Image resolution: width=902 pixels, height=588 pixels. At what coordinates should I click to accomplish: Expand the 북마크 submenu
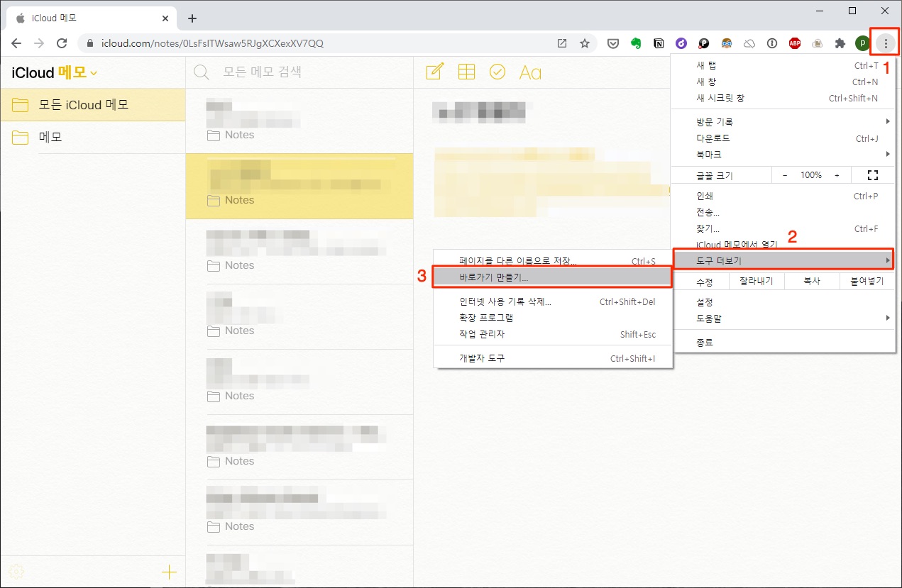[x=783, y=155]
